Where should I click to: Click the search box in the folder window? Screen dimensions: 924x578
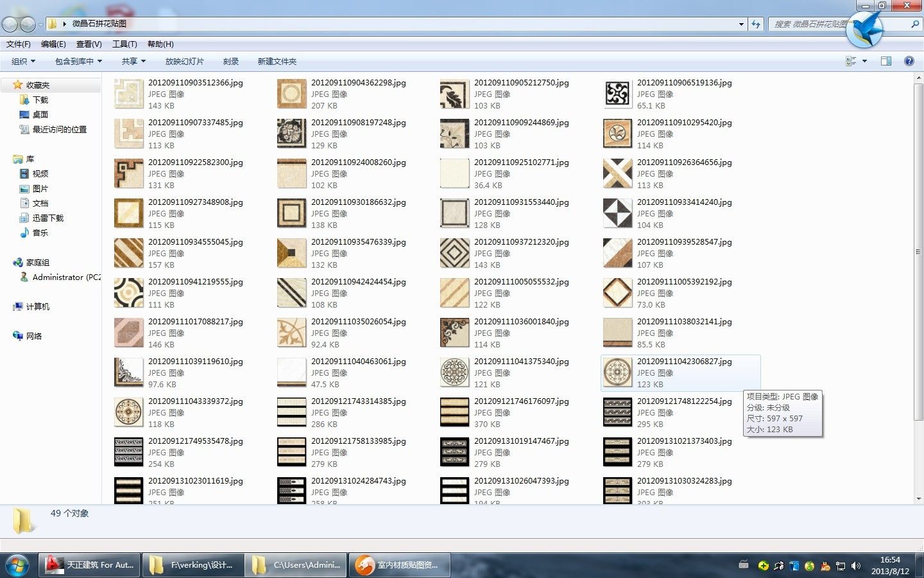click(x=810, y=24)
